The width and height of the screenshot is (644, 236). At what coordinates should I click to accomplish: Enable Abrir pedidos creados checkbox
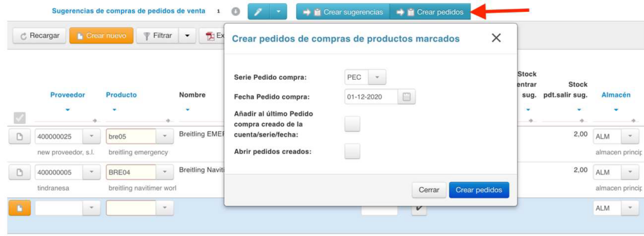coord(352,151)
